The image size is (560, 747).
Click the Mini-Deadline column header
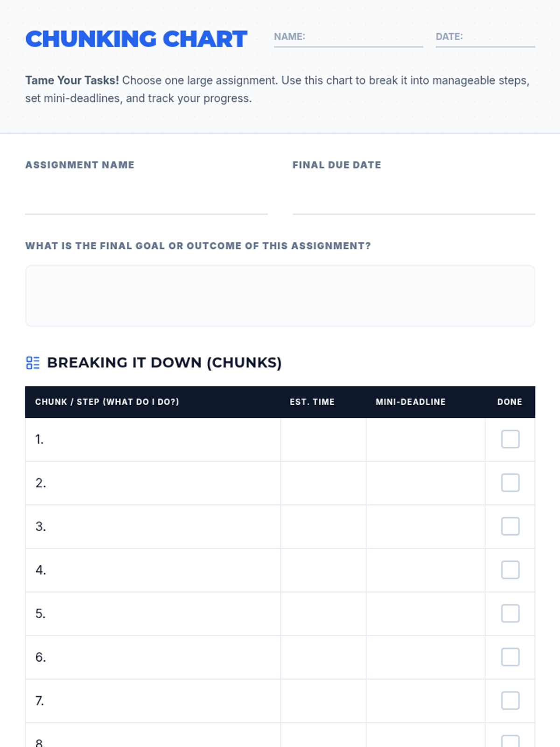[411, 402]
